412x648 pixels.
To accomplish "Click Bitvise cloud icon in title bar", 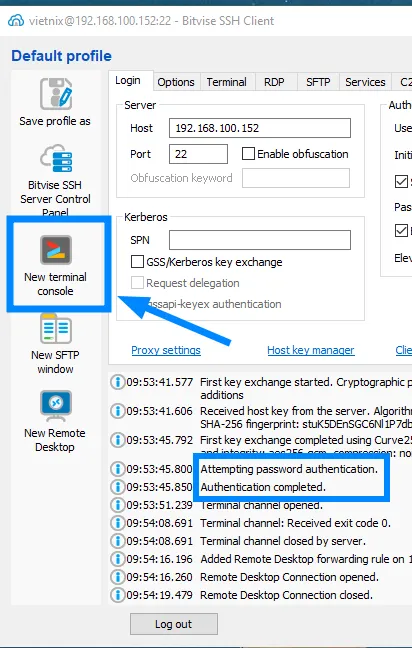I will pos(16,21).
